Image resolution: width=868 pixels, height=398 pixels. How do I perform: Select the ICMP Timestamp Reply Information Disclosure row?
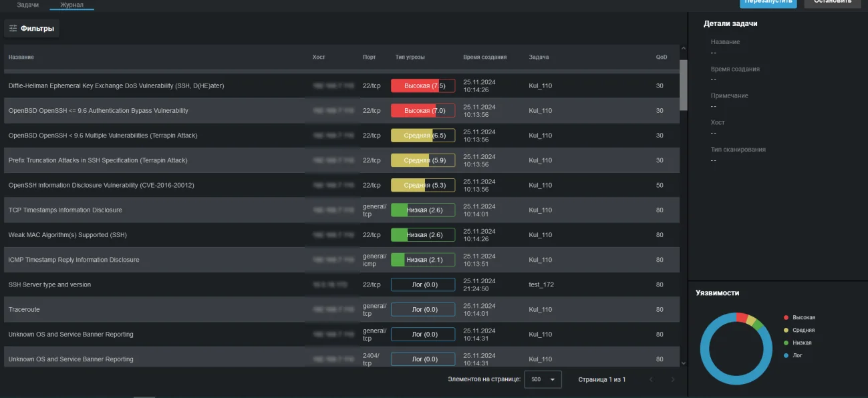coord(341,260)
